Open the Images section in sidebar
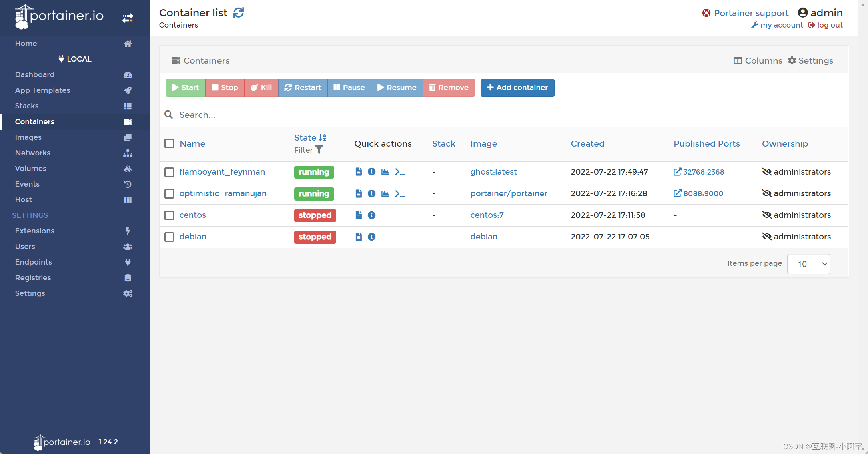The height and width of the screenshot is (454, 868). pos(28,137)
